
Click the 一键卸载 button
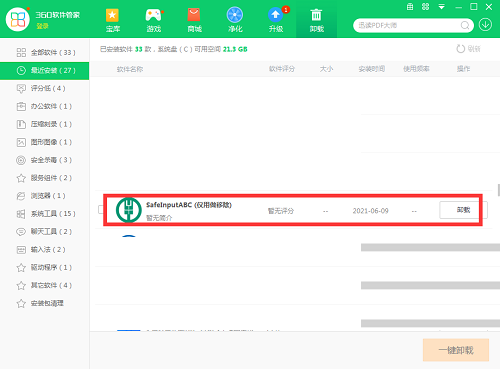tap(456, 350)
